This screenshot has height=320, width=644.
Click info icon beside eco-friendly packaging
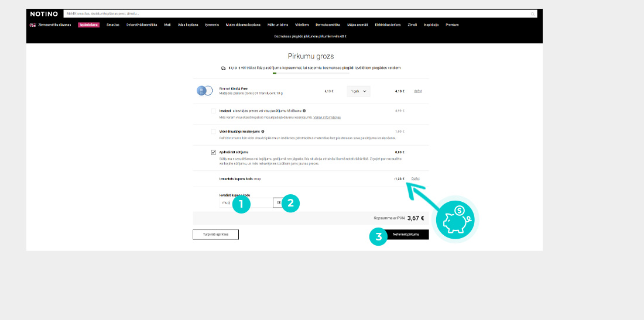coord(263,132)
